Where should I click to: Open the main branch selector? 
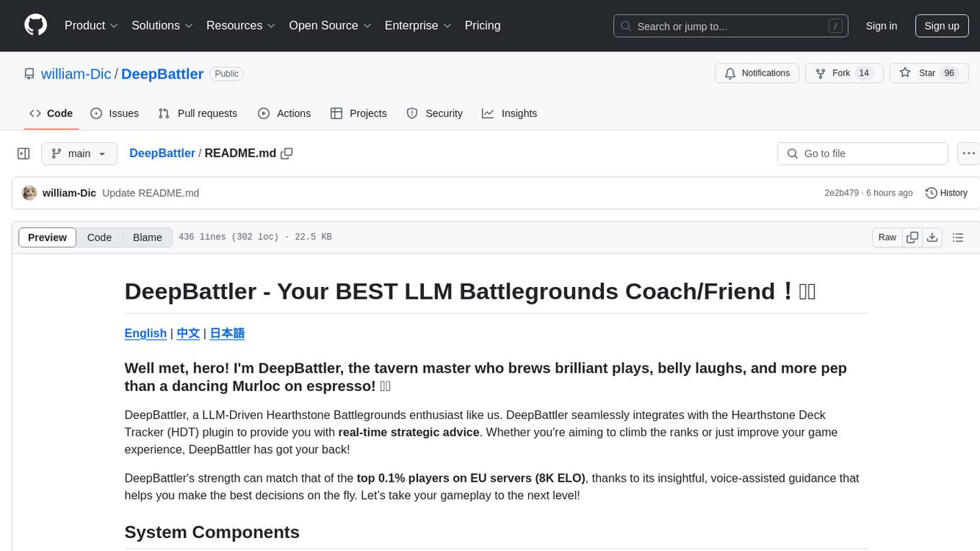click(79, 154)
